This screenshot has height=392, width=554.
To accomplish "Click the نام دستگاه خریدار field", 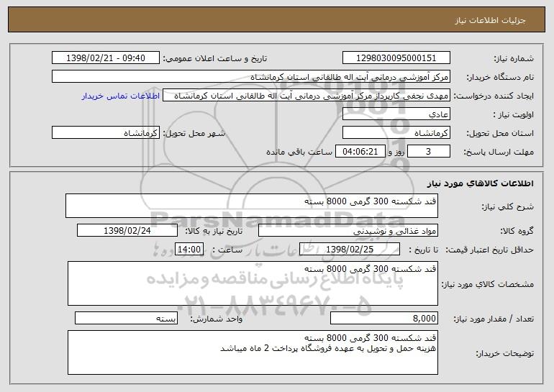I will [251, 77].
